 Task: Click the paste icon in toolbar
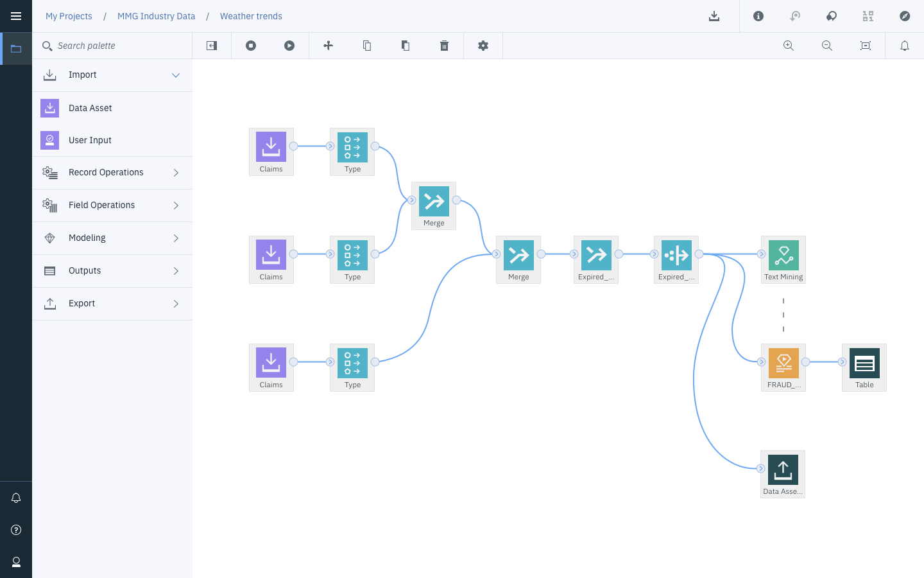pyautogui.click(x=406, y=46)
